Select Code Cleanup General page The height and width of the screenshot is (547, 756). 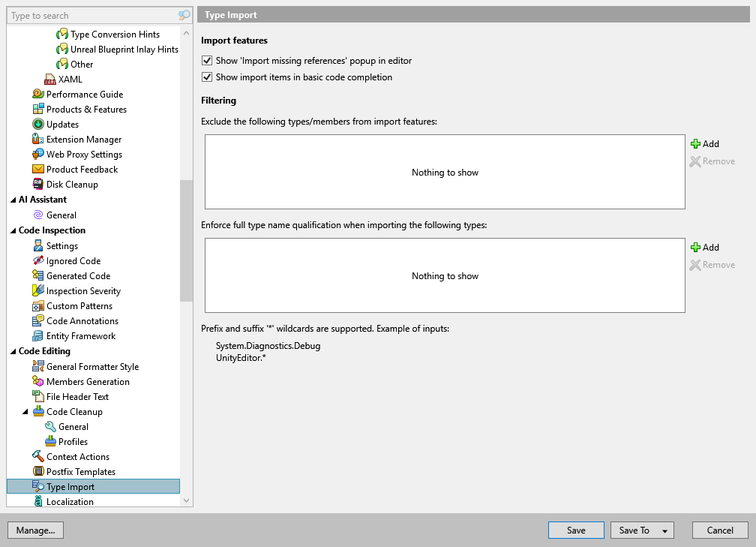[73, 426]
